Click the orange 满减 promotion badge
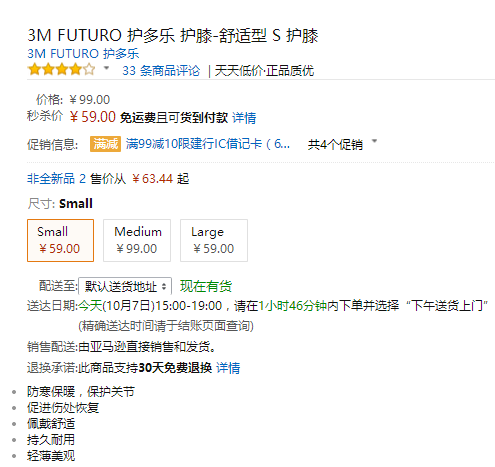 point(105,144)
